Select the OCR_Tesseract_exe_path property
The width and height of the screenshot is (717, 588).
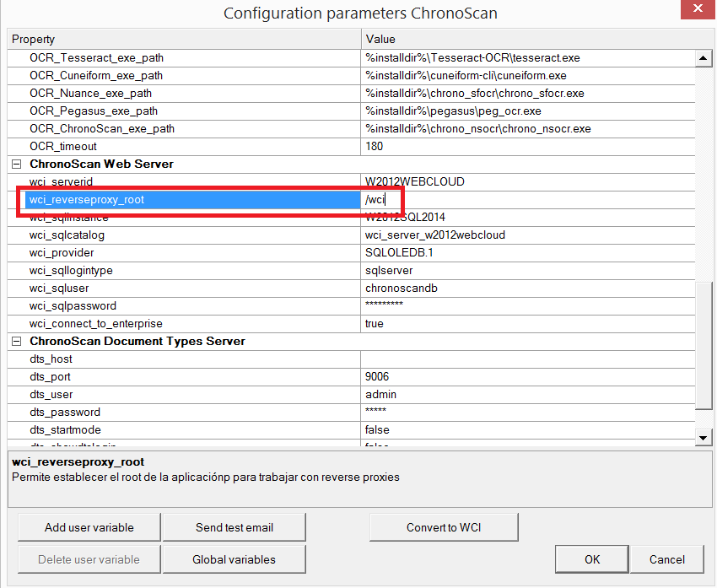coord(96,58)
